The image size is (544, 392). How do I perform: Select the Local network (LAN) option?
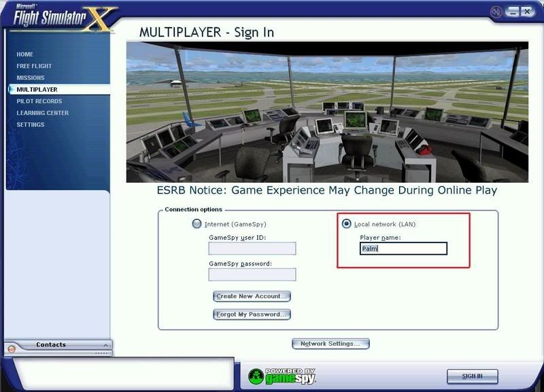(x=346, y=224)
